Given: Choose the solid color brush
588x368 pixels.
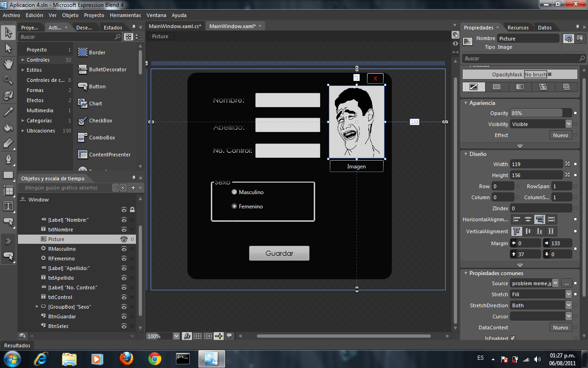Looking at the screenshot, I should click(497, 86).
